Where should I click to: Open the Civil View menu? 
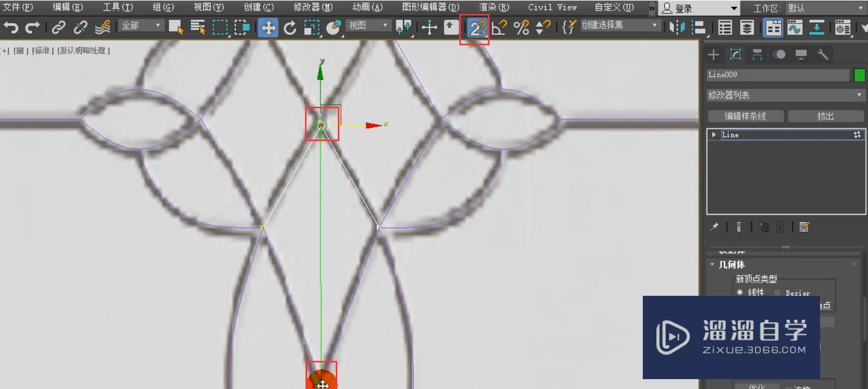click(x=552, y=7)
